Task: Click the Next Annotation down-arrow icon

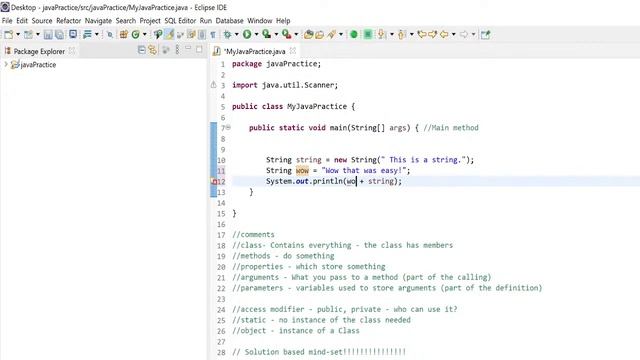Action: point(382,35)
